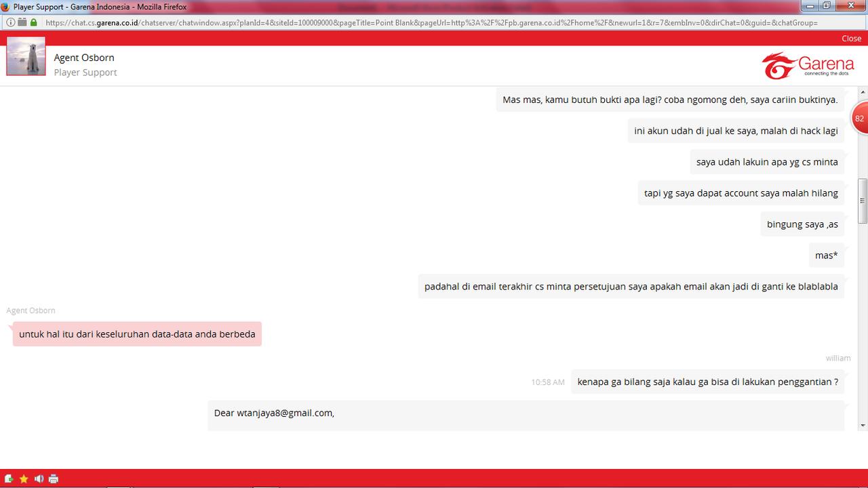
Task: Maximize the Firefox window
Action: 827,5
